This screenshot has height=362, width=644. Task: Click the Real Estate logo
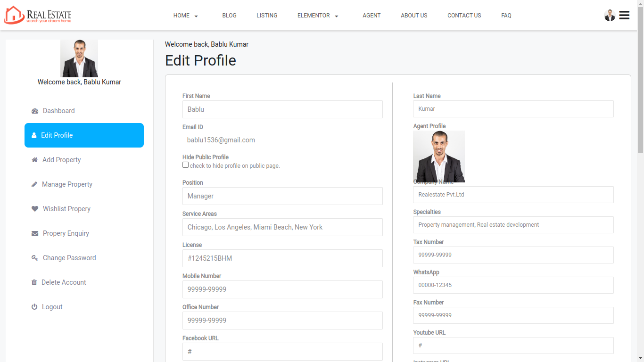pos(38,16)
